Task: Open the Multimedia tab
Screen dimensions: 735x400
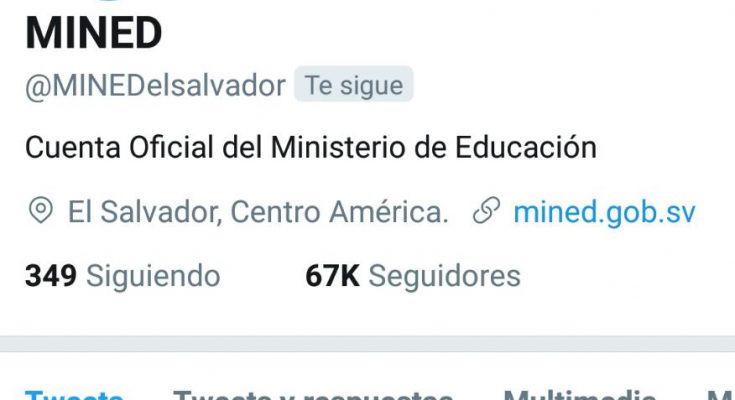Action: (x=580, y=395)
